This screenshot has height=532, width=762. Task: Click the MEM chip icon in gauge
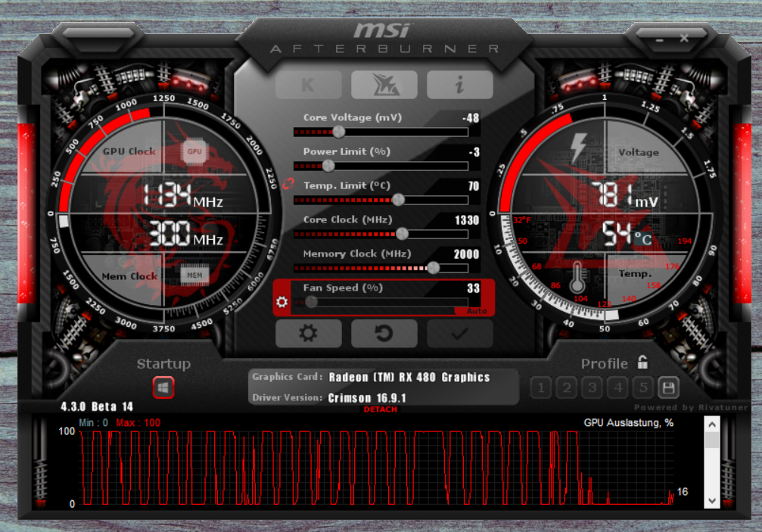pos(194,275)
